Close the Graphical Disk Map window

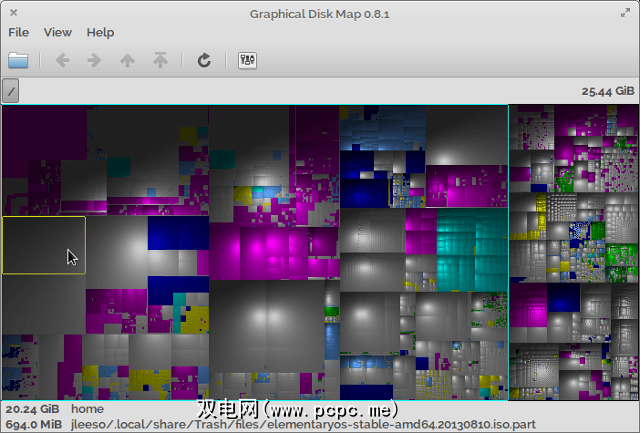13,13
